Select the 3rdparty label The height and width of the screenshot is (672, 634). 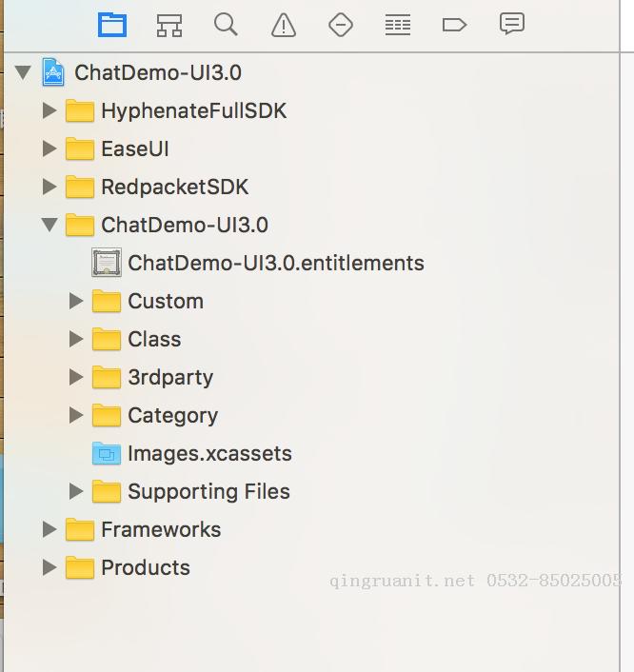tap(170, 378)
